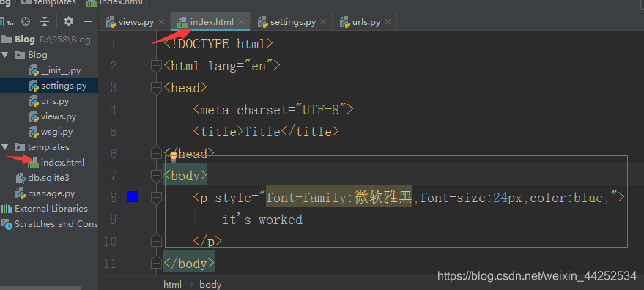Image resolution: width=644 pixels, height=290 pixels.
Task: Collapse the templates folder arrow
Action: point(5,146)
